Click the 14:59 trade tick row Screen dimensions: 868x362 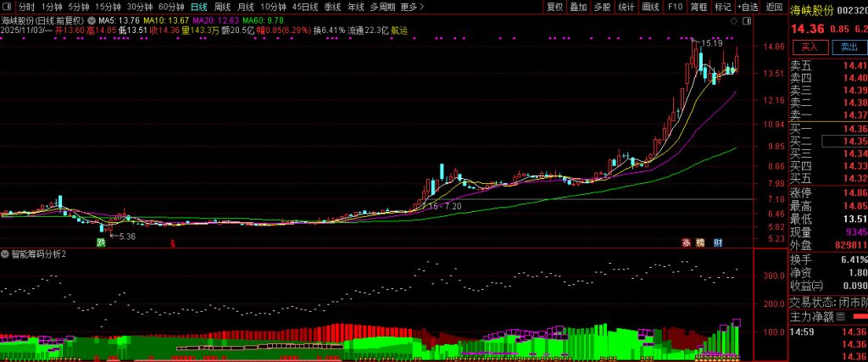point(828,332)
